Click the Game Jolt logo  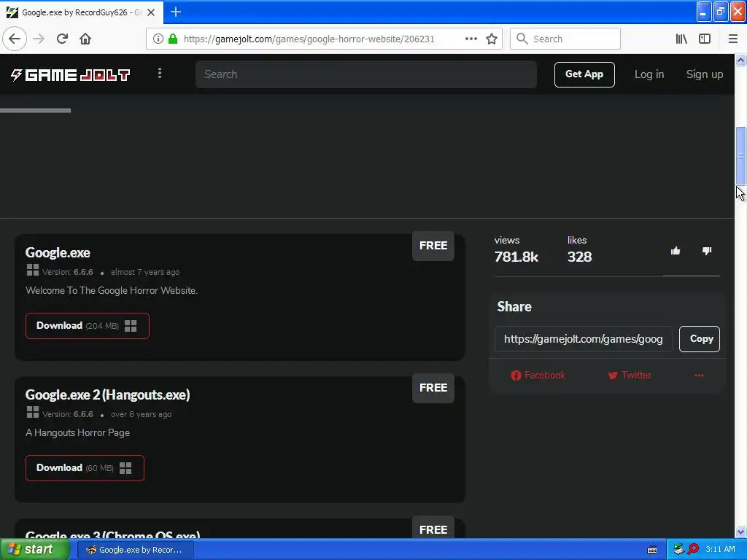coord(71,75)
